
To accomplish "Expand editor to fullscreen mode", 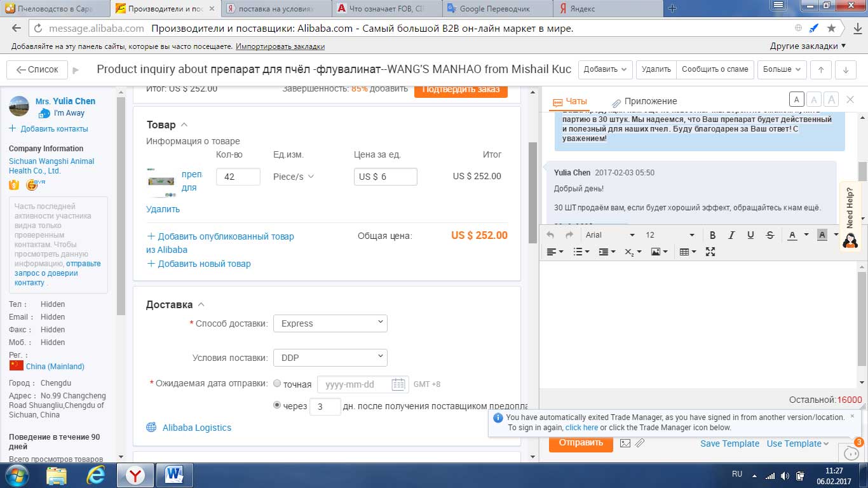I will coord(710,252).
